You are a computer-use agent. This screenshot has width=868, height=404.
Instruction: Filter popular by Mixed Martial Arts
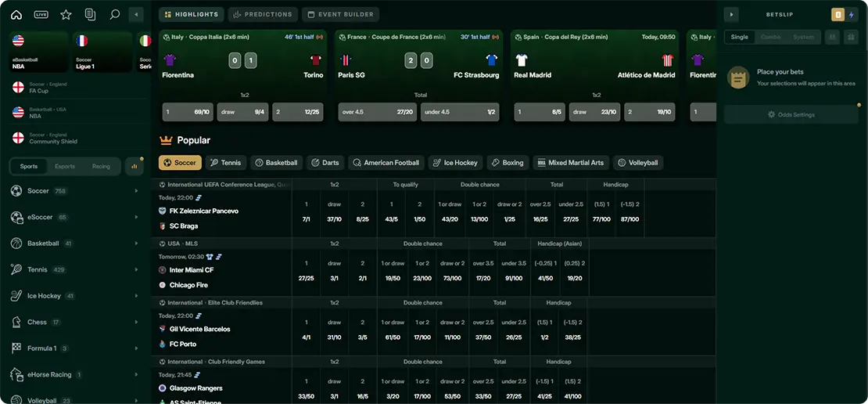pos(571,163)
